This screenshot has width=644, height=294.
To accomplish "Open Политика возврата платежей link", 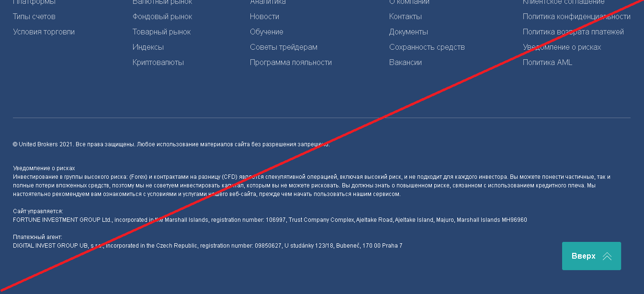I will [573, 32].
